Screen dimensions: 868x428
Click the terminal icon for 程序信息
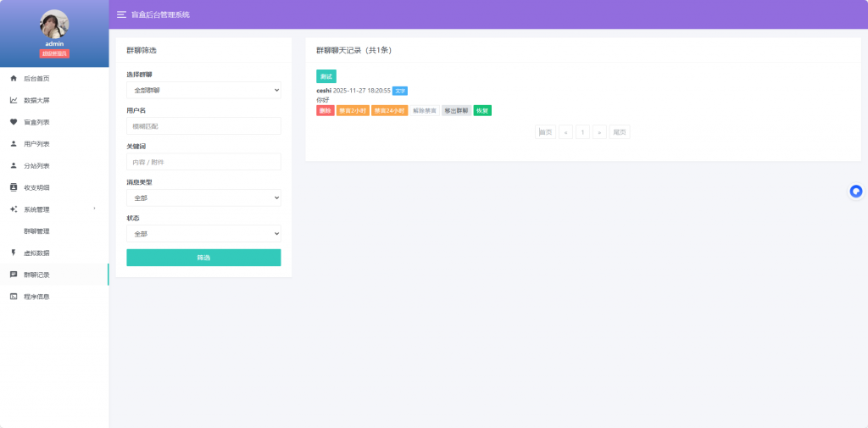14,297
